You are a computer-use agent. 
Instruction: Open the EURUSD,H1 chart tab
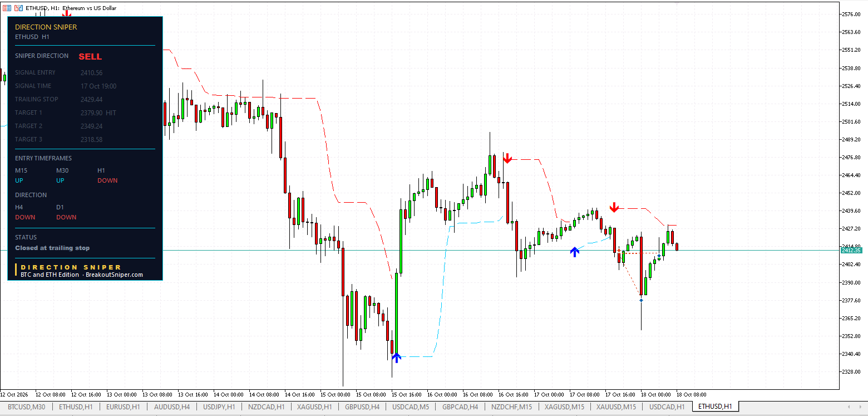[x=124, y=407]
